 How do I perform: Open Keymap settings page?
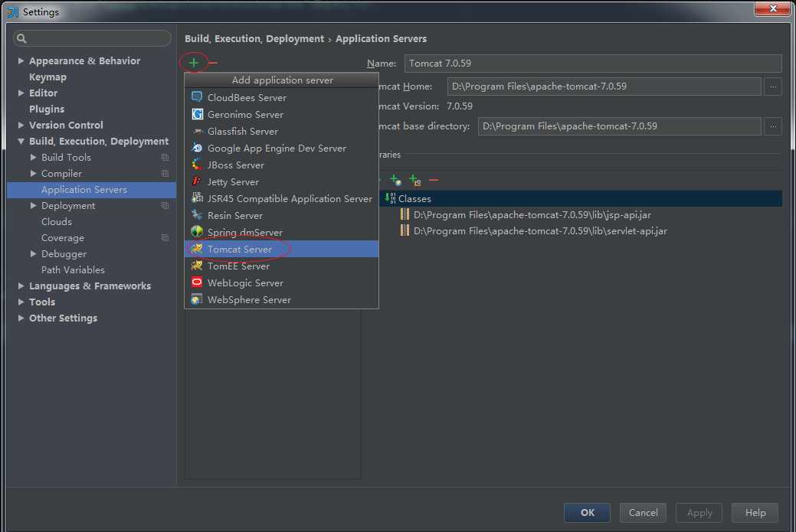pos(47,77)
